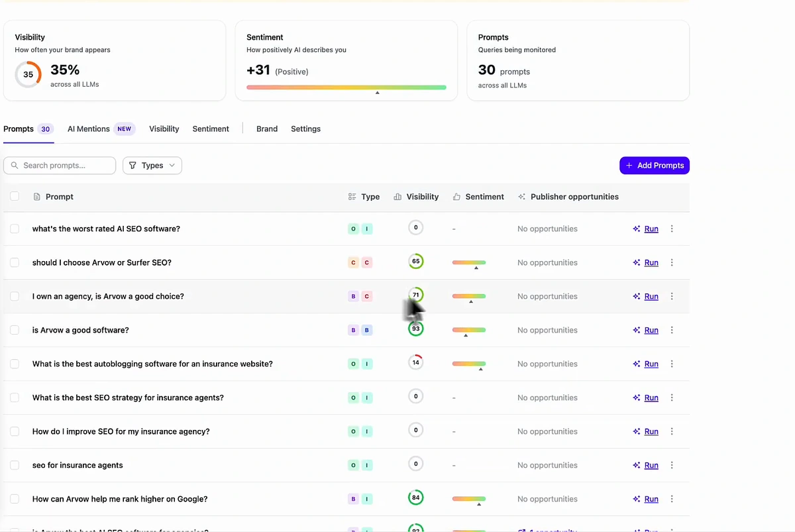
Task: Click the Add Prompts button
Action: click(655, 166)
